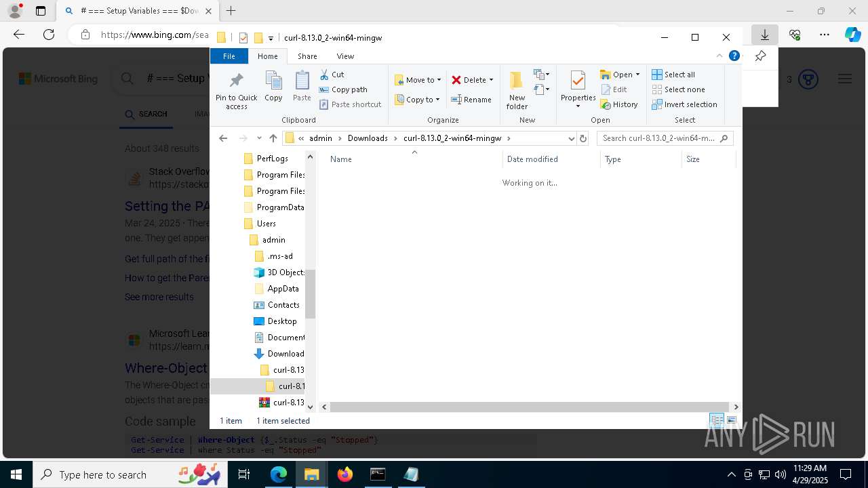Click the Copy ribbon icon
Viewport: 868px width, 488px height.
273,86
